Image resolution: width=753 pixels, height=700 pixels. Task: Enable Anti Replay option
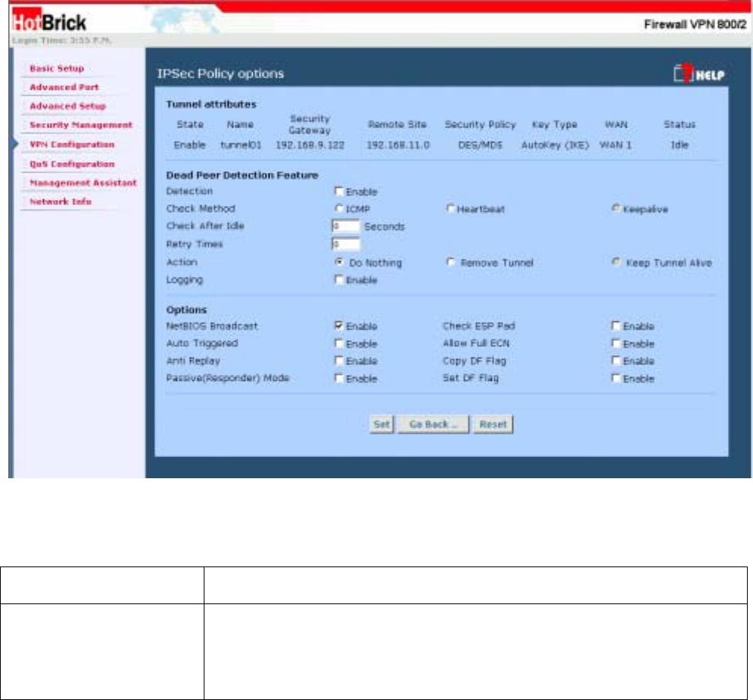click(339, 361)
